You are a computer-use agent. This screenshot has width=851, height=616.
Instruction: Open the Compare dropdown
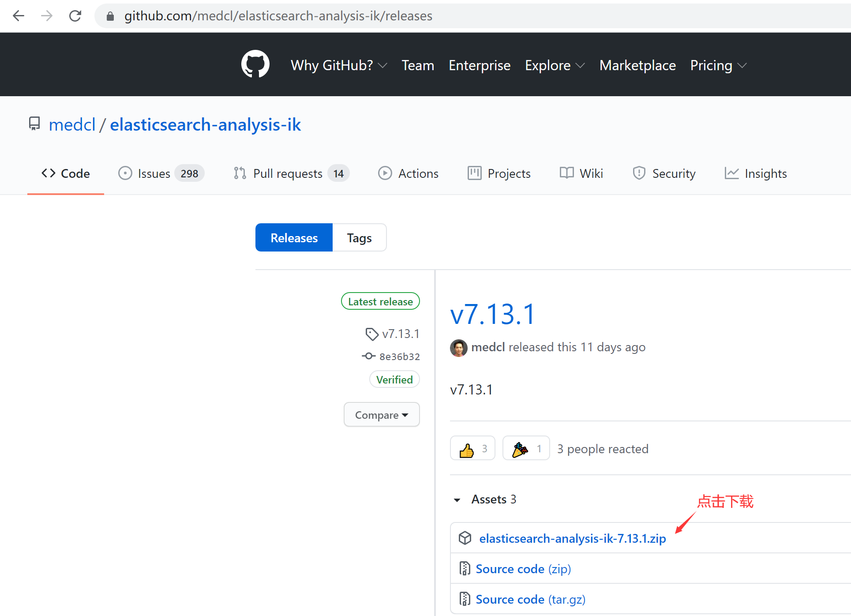(382, 414)
